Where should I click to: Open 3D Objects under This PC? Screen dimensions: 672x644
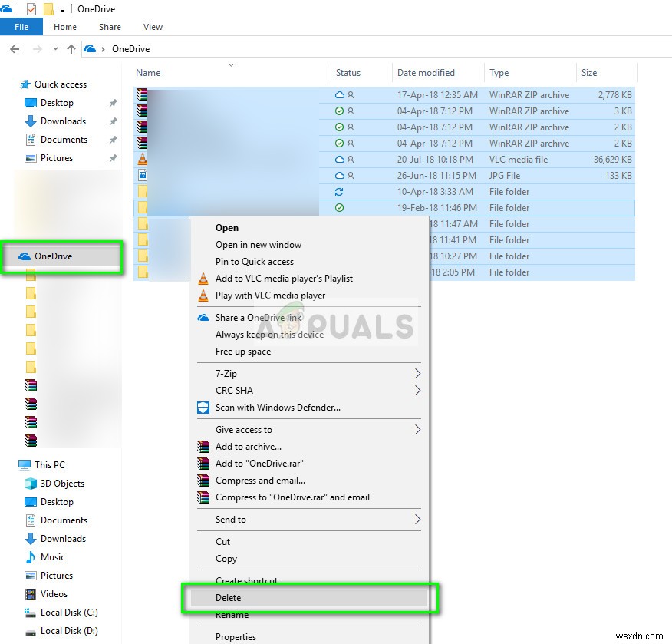[62, 484]
